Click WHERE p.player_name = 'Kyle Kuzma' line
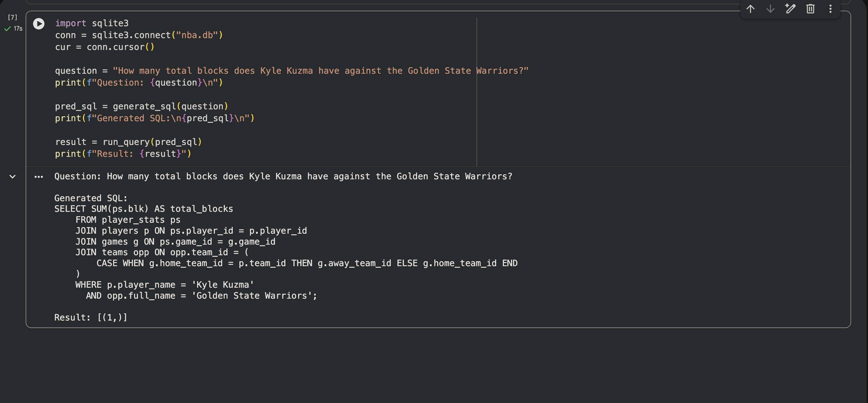 (x=164, y=285)
